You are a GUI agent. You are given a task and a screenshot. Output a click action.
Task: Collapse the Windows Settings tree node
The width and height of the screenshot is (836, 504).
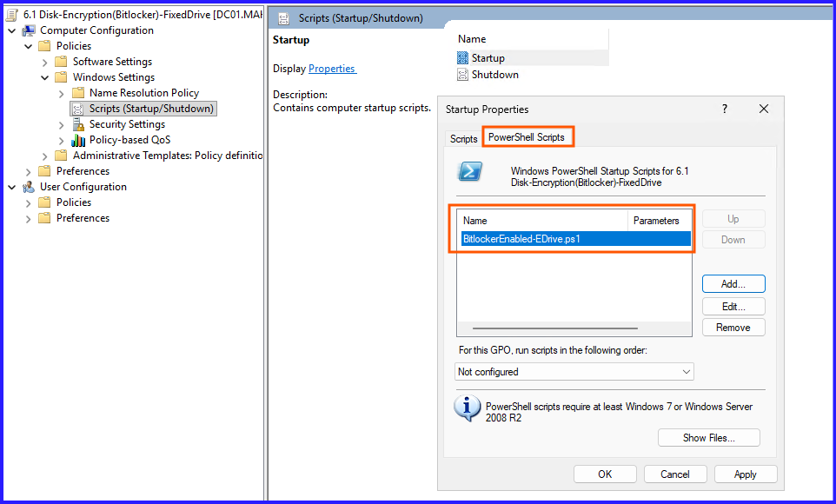45,77
